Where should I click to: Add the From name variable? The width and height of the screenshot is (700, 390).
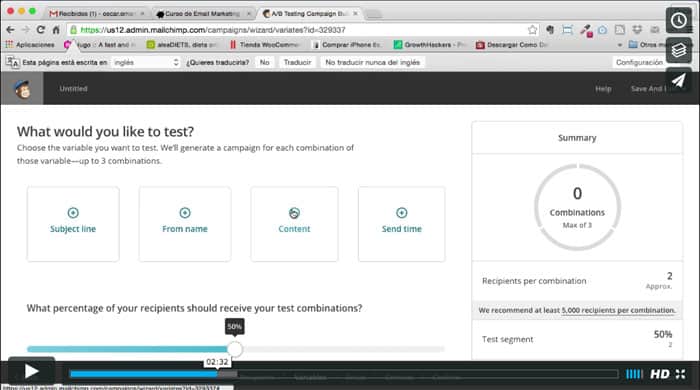coord(185,224)
